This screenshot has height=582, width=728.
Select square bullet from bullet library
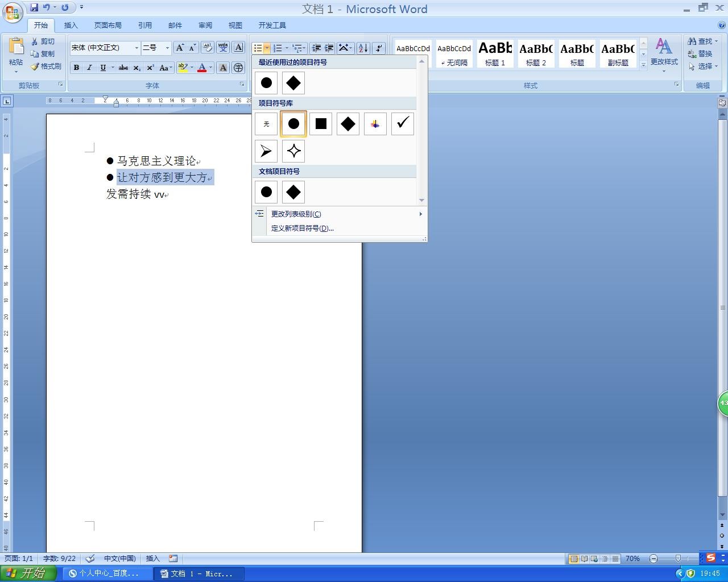pos(321,124)
